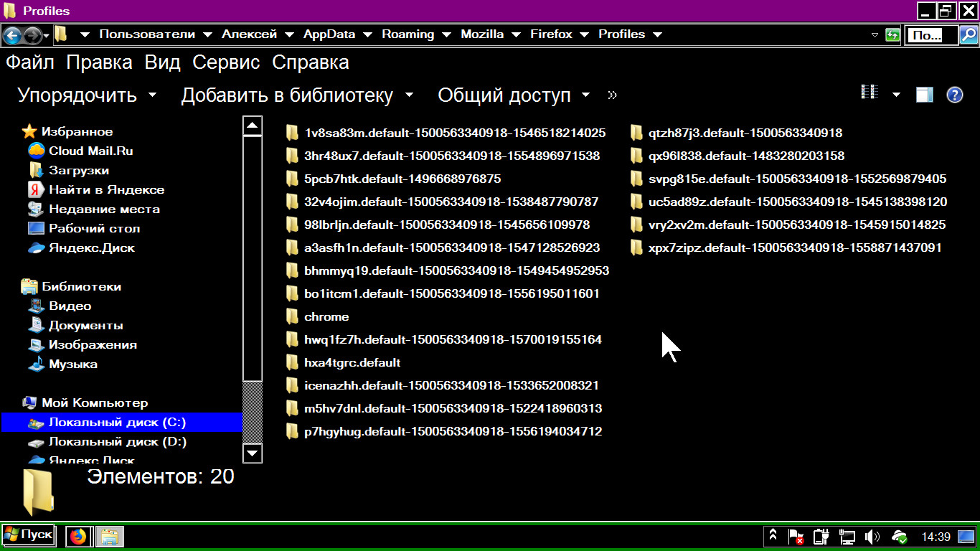Open the Сервис menu
Image resolution: width=980 pixels, height=551 pixels.
point(225,62)
